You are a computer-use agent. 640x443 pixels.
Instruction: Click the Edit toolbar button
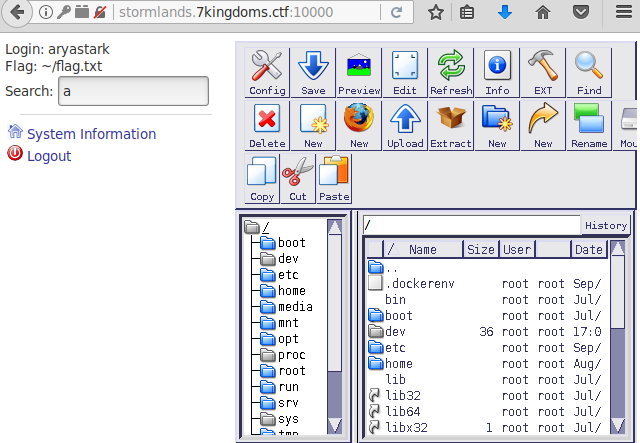(405, 73)
